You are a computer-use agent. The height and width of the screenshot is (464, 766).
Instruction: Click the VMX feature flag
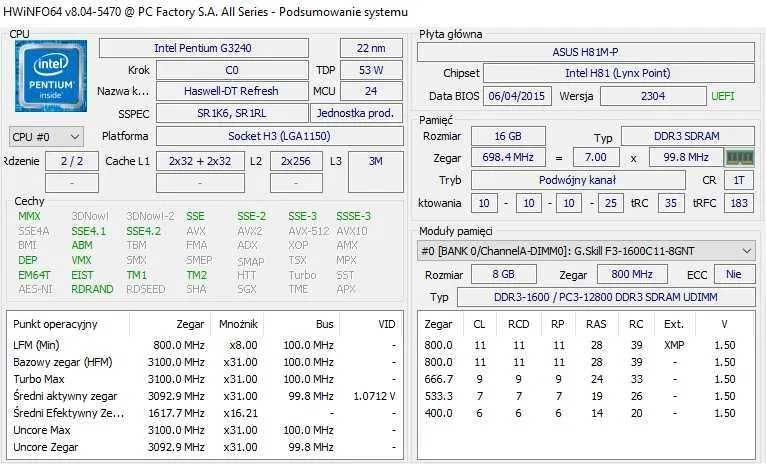click(82, 260)
